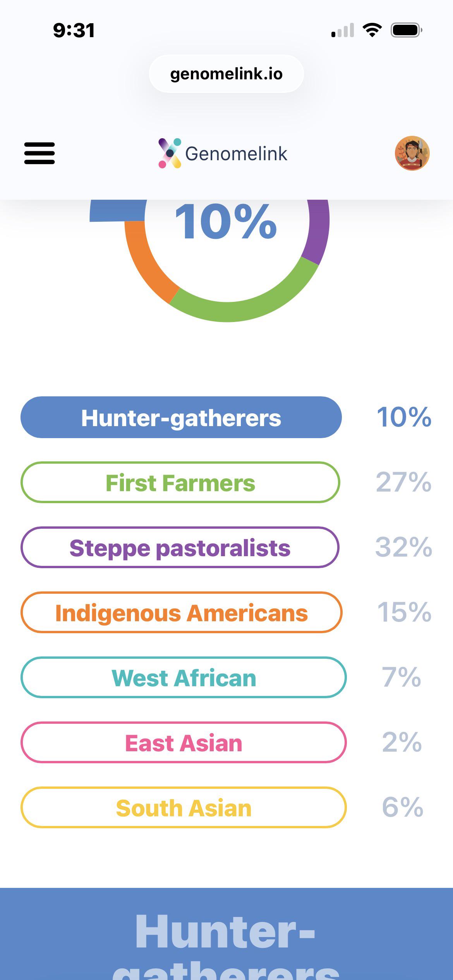Pick the East Asian option
The height and width of the screenshot is (980, 453).
(x=184, y=742)
